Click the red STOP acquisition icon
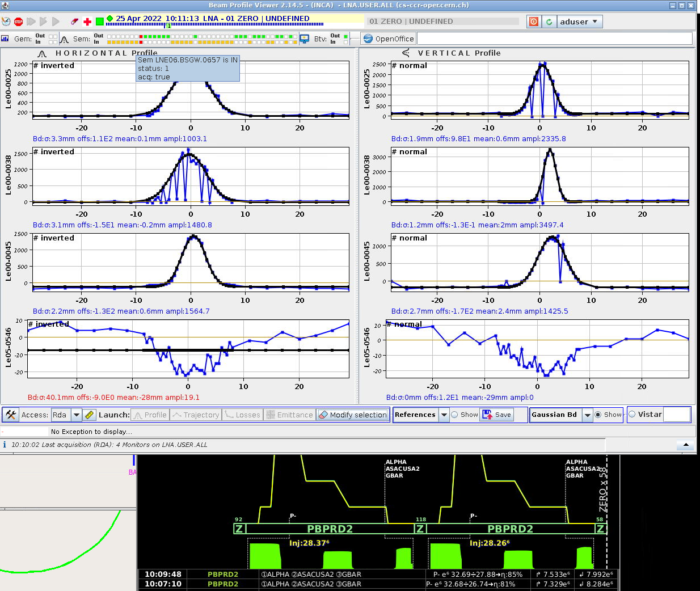 (18, 22)
